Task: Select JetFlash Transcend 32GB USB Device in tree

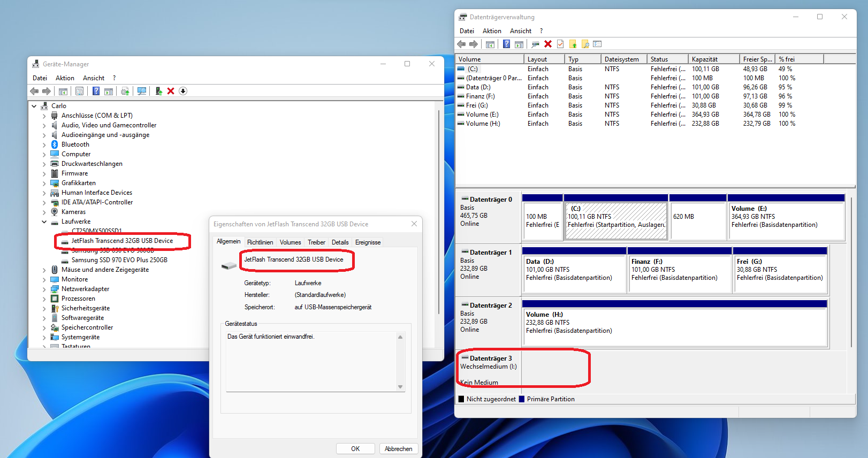Action: [x=122, y=241]
